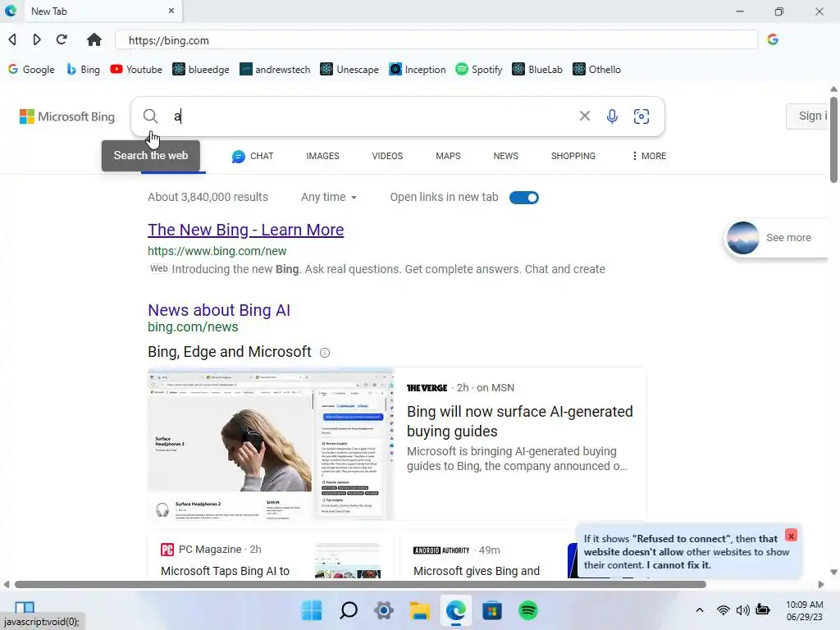Open Android Authority Microsoft gives Bing article

click(x=477, y=571)
